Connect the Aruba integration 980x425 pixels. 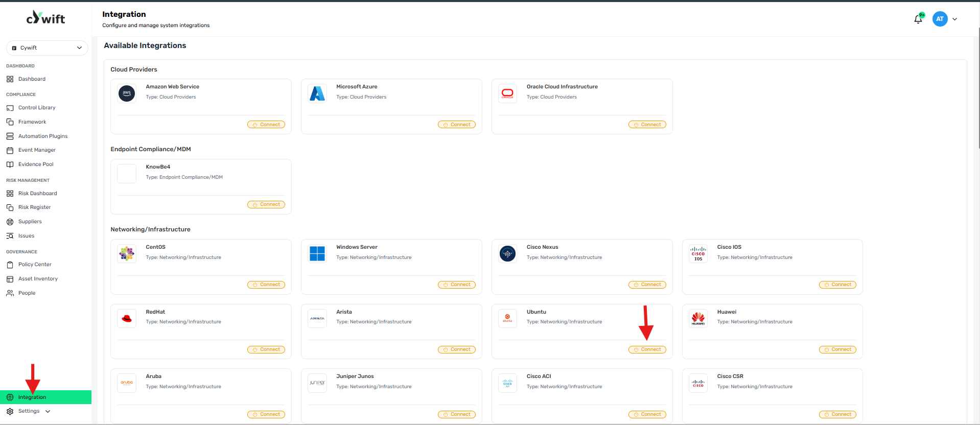click(x=266, y=415)
